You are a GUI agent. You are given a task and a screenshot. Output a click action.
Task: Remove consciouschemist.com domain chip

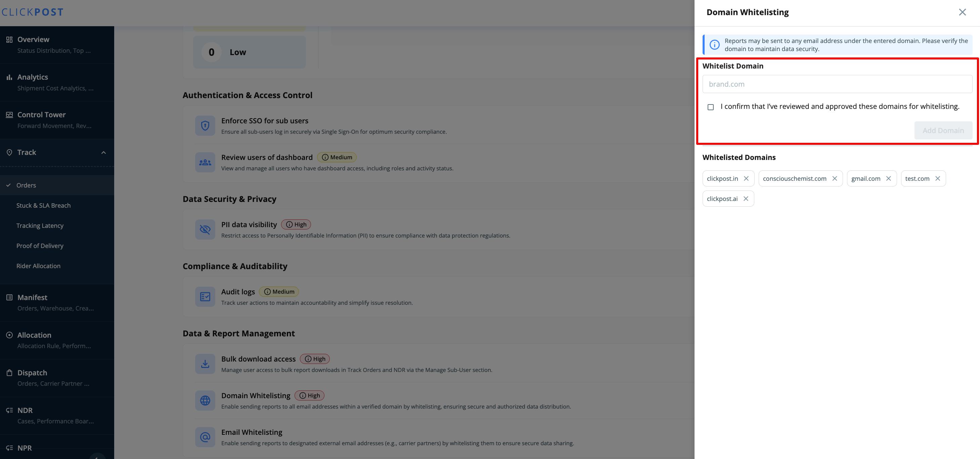click(x=834, y=178)
